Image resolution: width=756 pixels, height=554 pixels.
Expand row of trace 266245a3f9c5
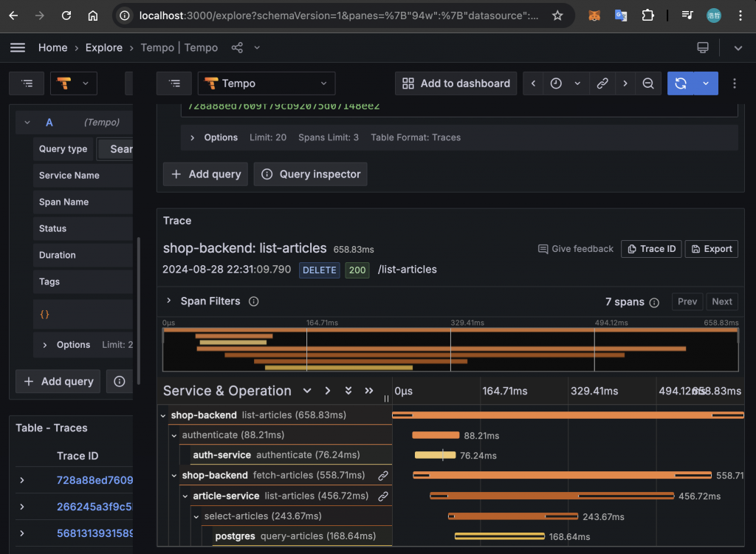pos(22,507)
